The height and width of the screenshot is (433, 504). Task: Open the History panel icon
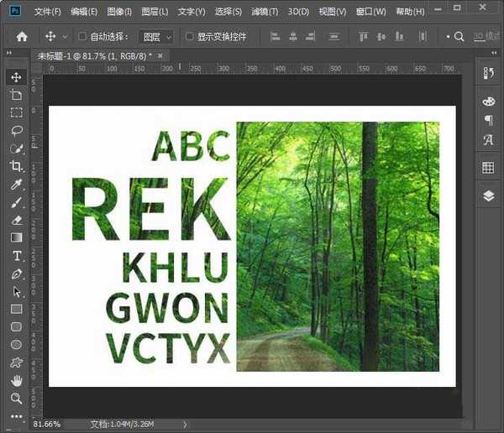point(488,74)
